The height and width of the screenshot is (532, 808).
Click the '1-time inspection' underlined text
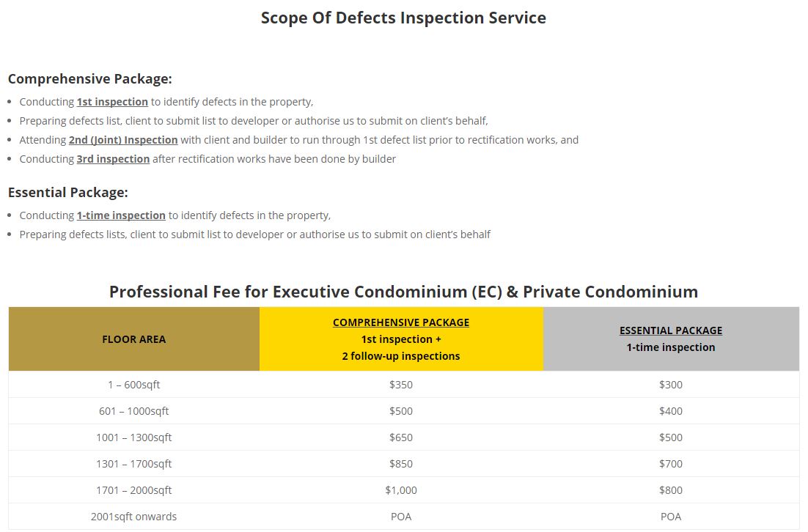(121, 215)
